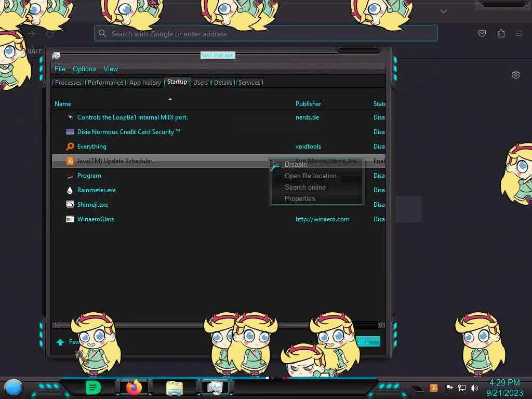This screenshot has height=399, width=532.
Task: Click the Task Manager title bar icon
Action: coord(56,55)
